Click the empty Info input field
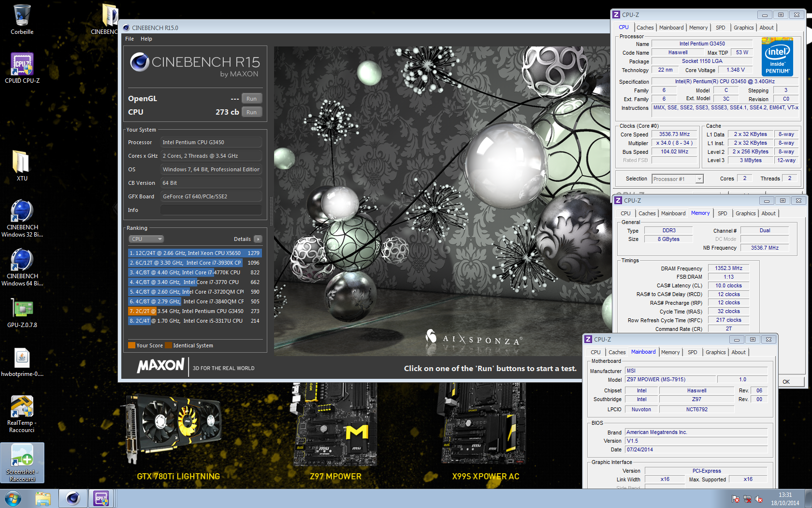812x508 pixels. click(x=211, y=210)
